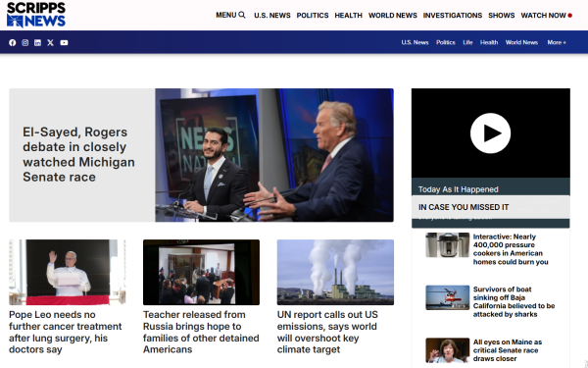This screenshot has height=368, width=588.
Task: Select World News in the blue sub-navigation
Action: tap(521, 42)
